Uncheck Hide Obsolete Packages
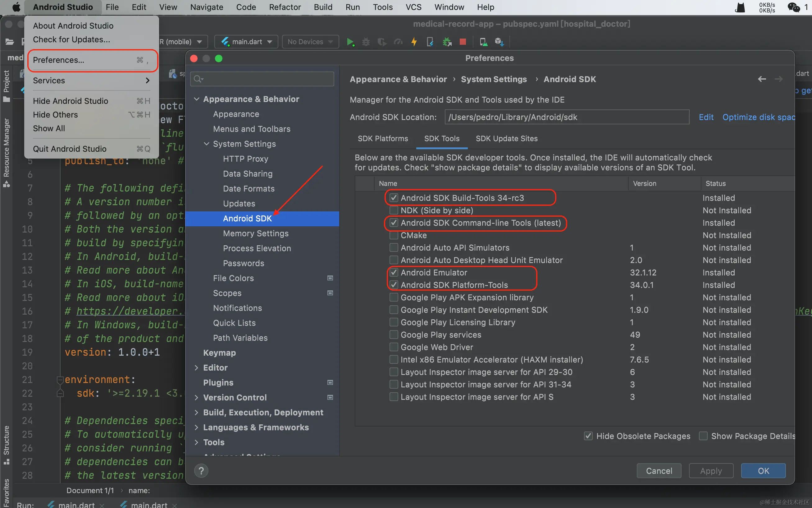Screen dimensions: 812x508 588,436
